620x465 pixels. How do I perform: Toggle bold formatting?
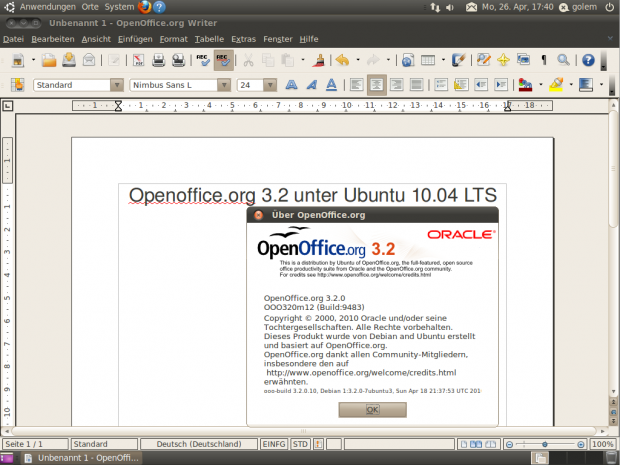click(x=291, y=85)
